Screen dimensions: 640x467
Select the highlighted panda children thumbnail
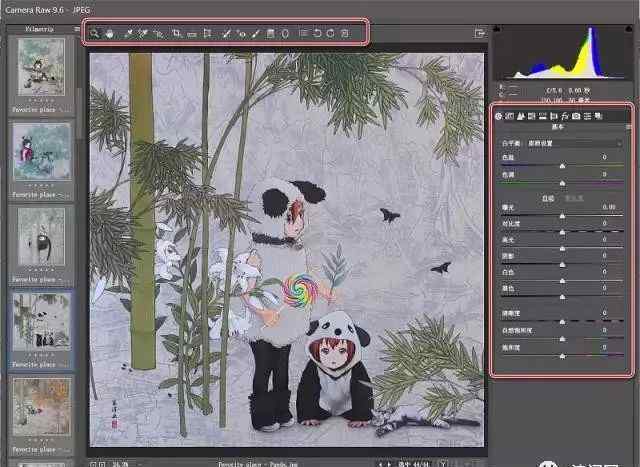41,322
